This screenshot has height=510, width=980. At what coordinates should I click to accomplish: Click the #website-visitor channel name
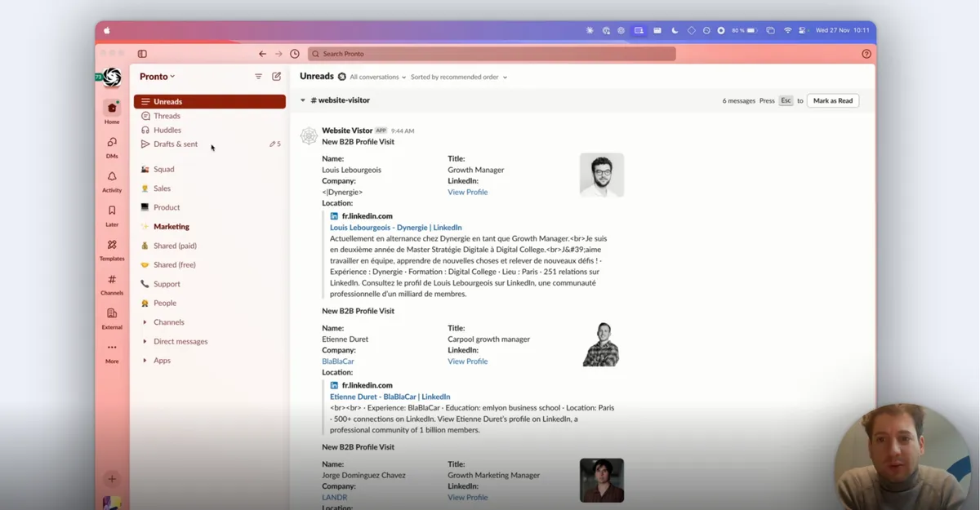coord(340,100)
